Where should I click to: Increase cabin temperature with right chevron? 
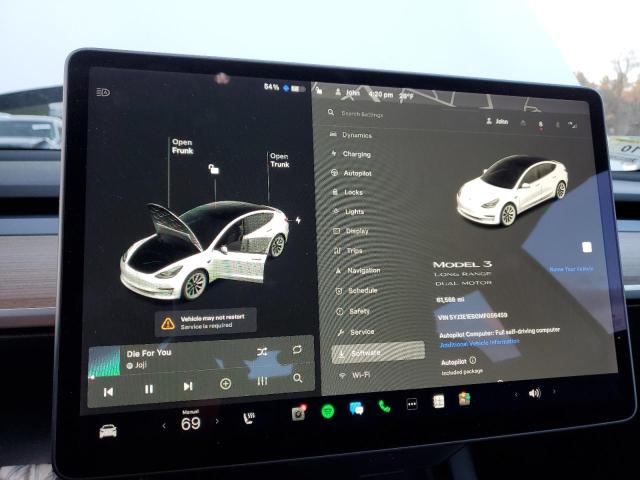tap(217, 421)
